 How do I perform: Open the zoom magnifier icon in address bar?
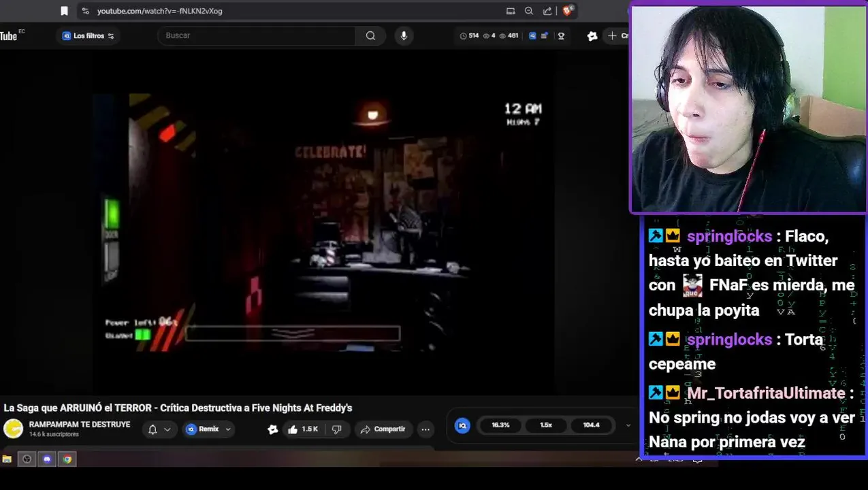click(x=529, y=11)
